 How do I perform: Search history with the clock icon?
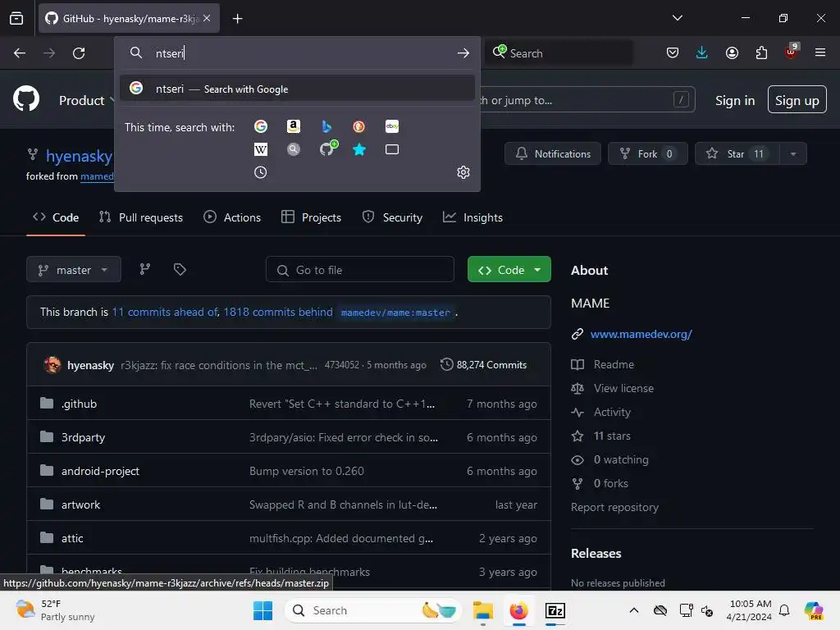(x=260, y=172)
